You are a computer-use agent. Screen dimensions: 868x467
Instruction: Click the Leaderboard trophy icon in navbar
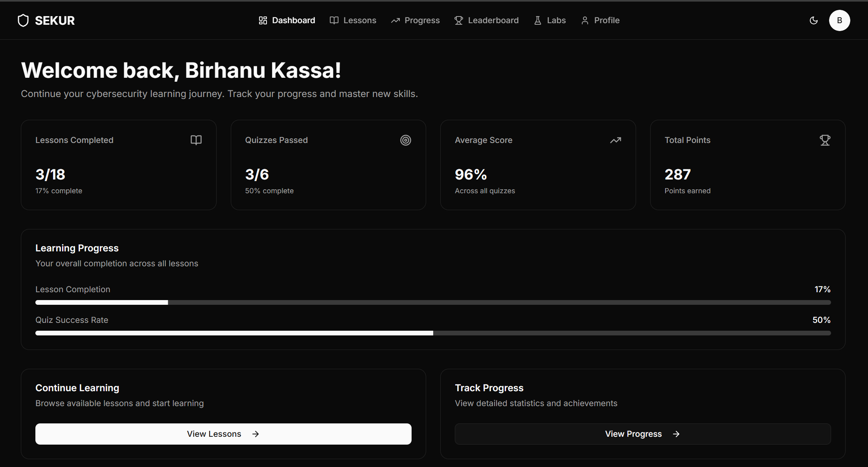[x=458, y=20]
